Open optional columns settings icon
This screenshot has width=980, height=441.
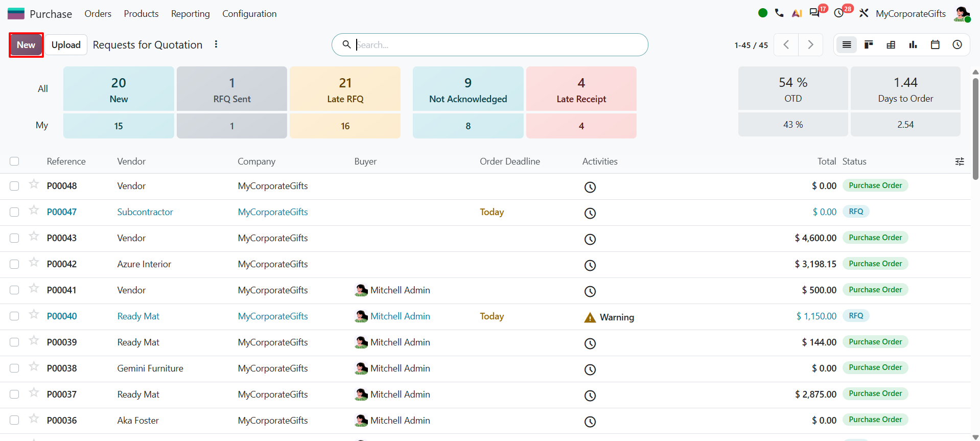[x=960, y=161]
